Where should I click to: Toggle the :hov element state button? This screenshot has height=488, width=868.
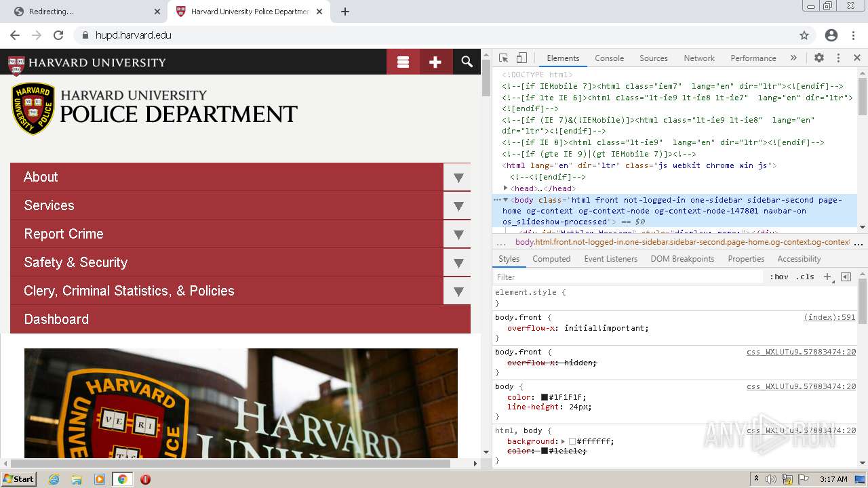tap(779, 277)
